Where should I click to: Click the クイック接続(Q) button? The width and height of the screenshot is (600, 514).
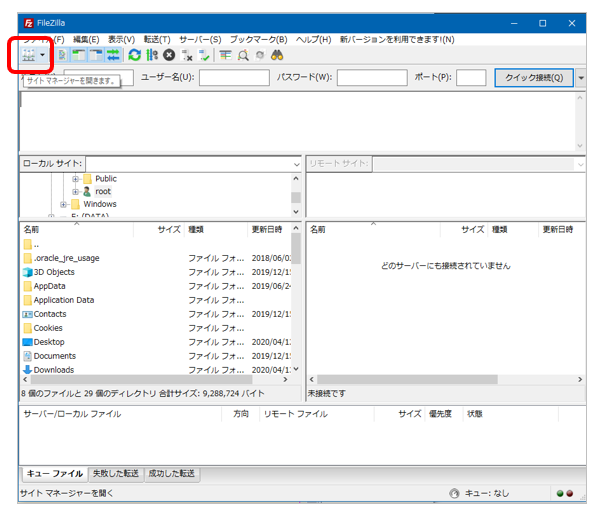pos(534,78)
